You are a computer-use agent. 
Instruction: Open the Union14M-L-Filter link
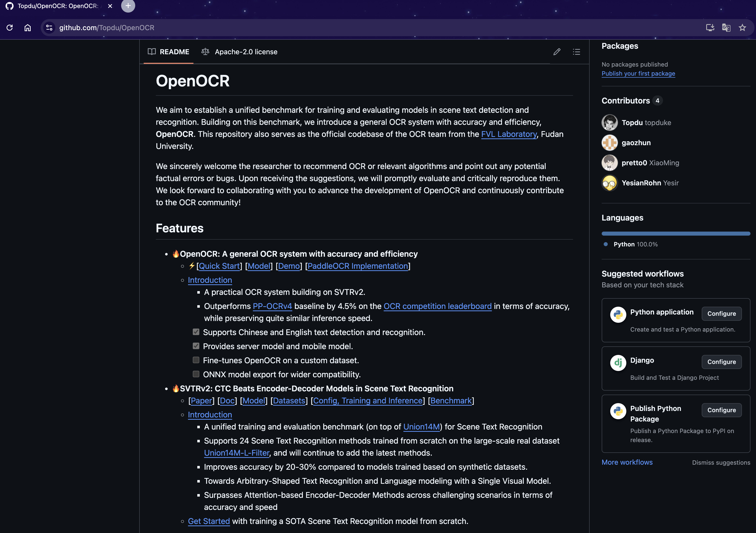point(237,453)
